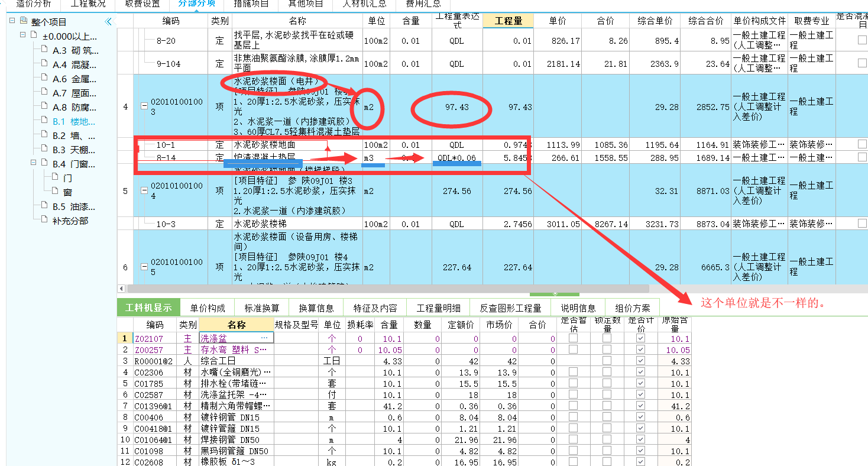Viewport: 868px width, 466px height.
Task: Select the 工料机显示 bottom tab
Action: point(148,308)
